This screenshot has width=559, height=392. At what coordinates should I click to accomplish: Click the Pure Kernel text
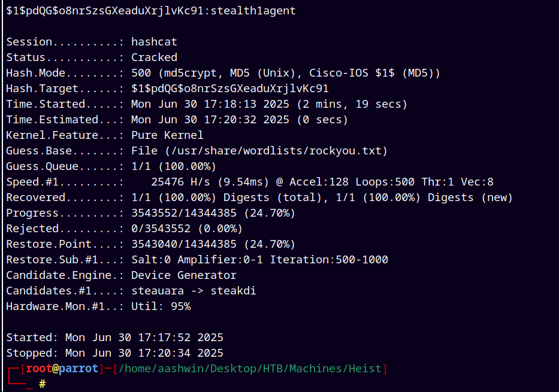pyautogui.click(x=167, y=135)
